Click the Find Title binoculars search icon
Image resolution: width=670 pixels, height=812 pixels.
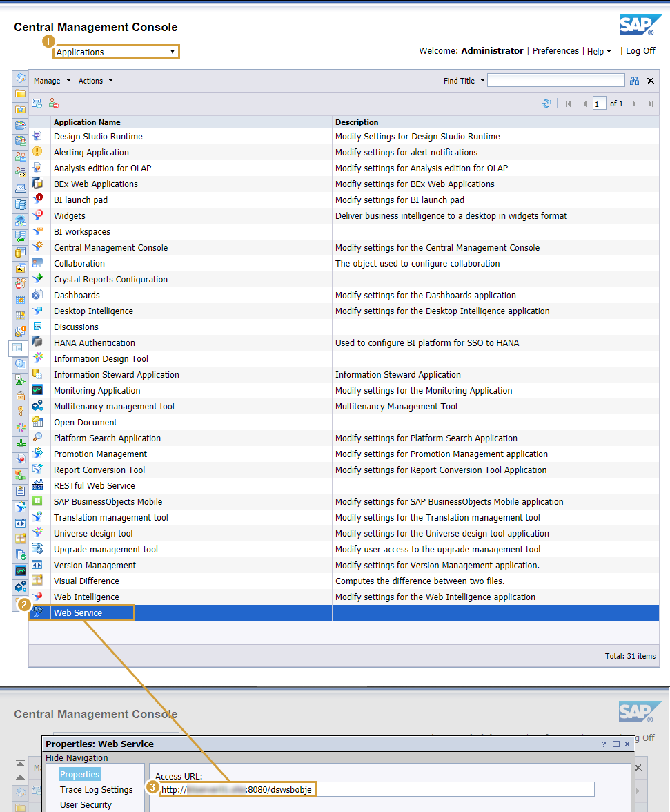(x=634, y=80)
